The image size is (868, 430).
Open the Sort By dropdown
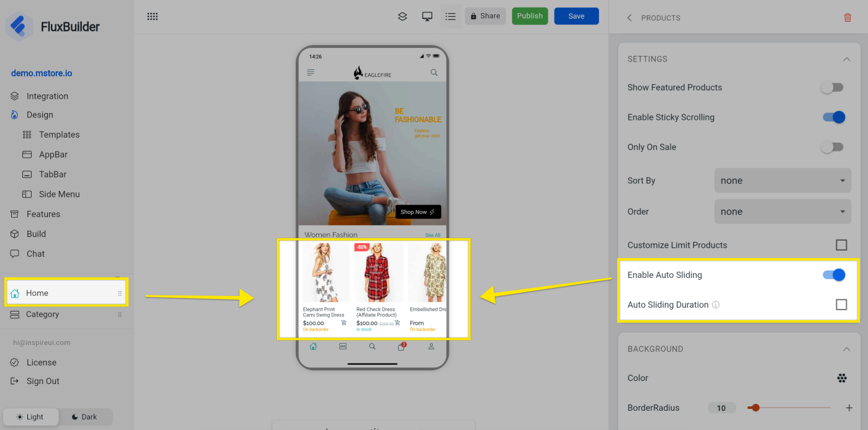click(781, 181)
